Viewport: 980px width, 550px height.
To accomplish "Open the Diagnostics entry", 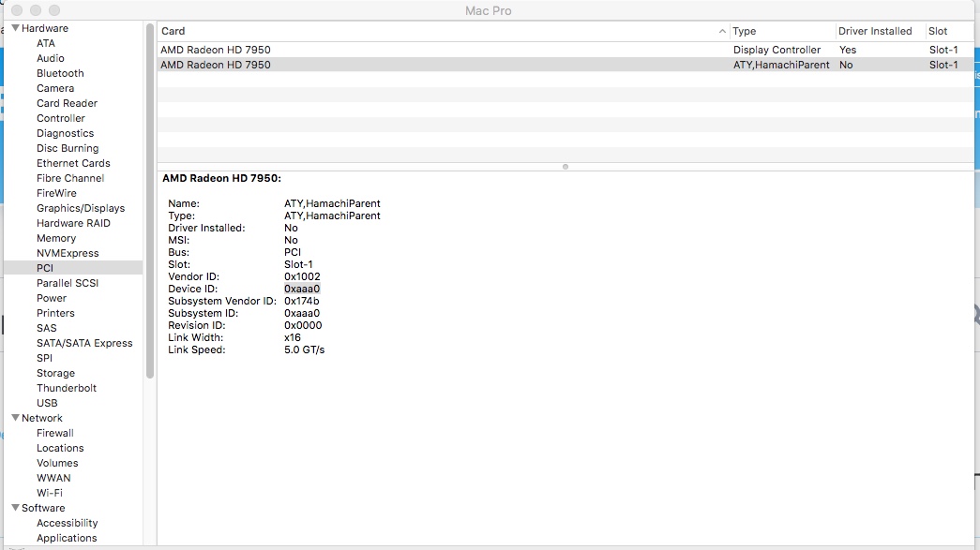I will pos(65,133).
